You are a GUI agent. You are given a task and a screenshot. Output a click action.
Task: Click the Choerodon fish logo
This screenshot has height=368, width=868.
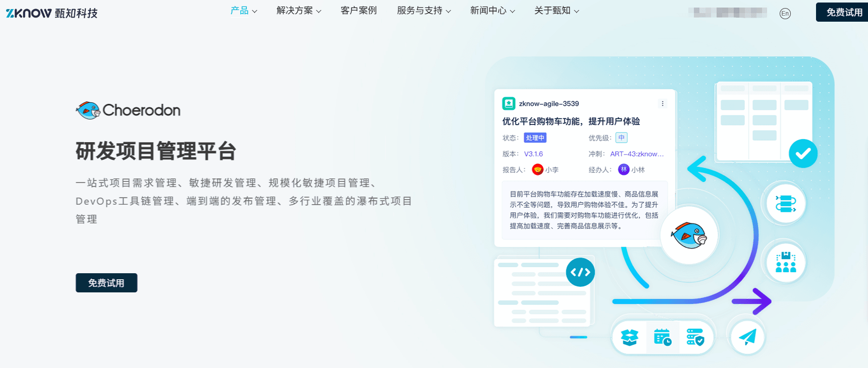(128, 110)
